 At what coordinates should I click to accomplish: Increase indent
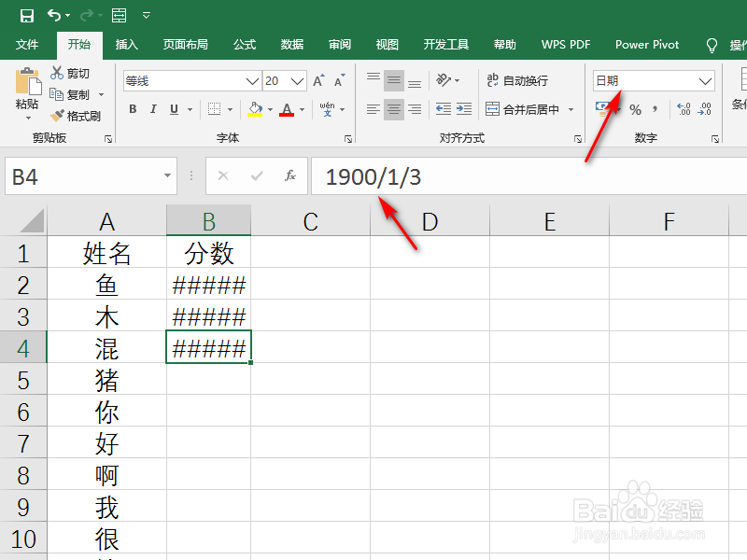(x=463, y=109)
